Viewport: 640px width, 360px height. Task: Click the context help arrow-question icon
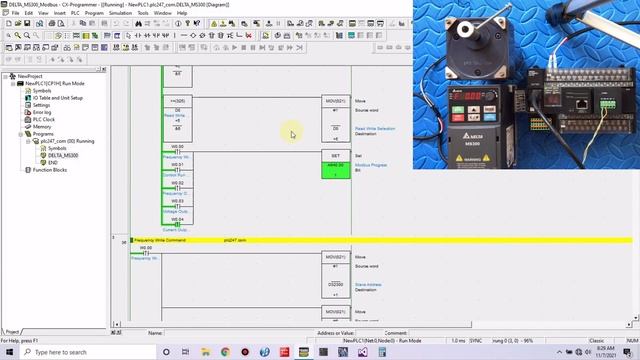197,24
